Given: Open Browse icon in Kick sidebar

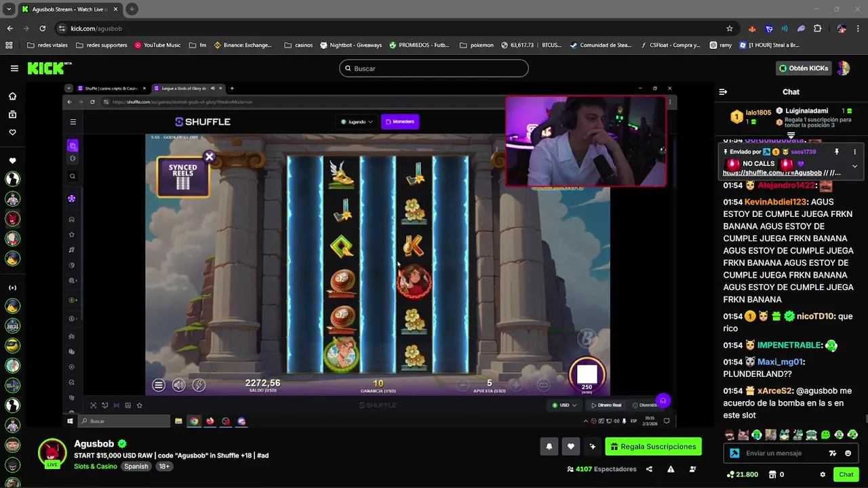Looking at the screenshot, I should click(12, 115).
